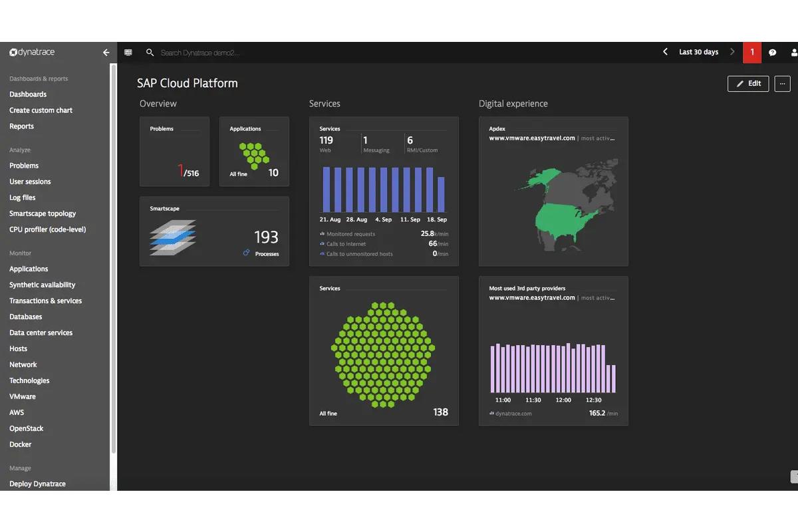Open User sessions in sidebar
Image resolution: width=798 pixels, height=532 pixels.
[30, 182]
